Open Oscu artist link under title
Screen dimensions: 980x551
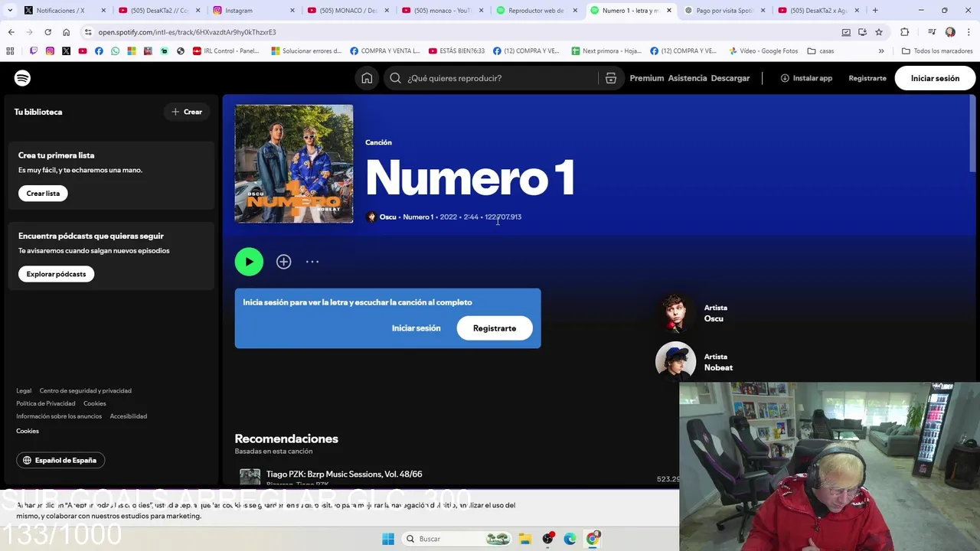(x=388, y=217)
